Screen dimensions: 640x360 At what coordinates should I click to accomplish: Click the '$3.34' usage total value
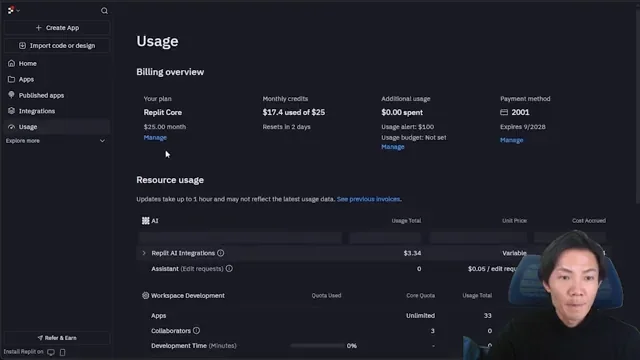coord(412,253)
